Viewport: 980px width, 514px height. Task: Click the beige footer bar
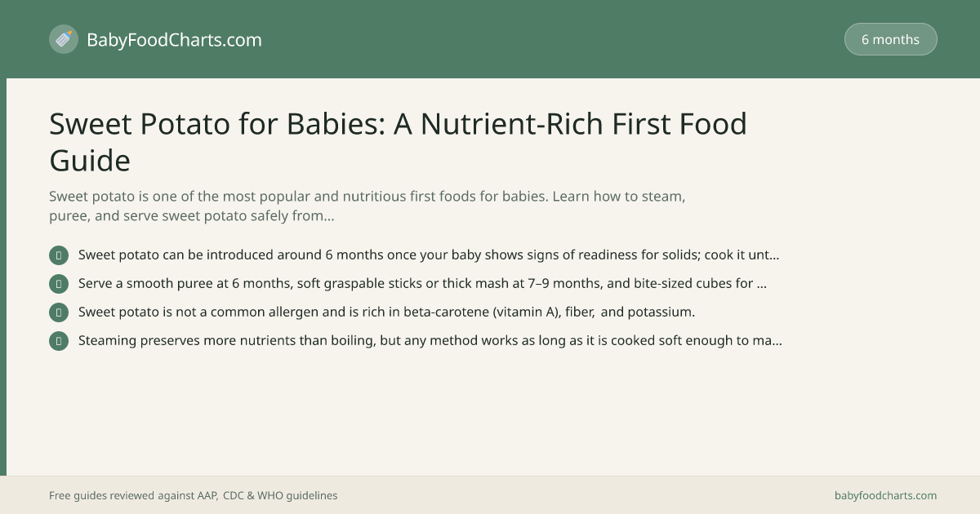(x=490, y=495)
